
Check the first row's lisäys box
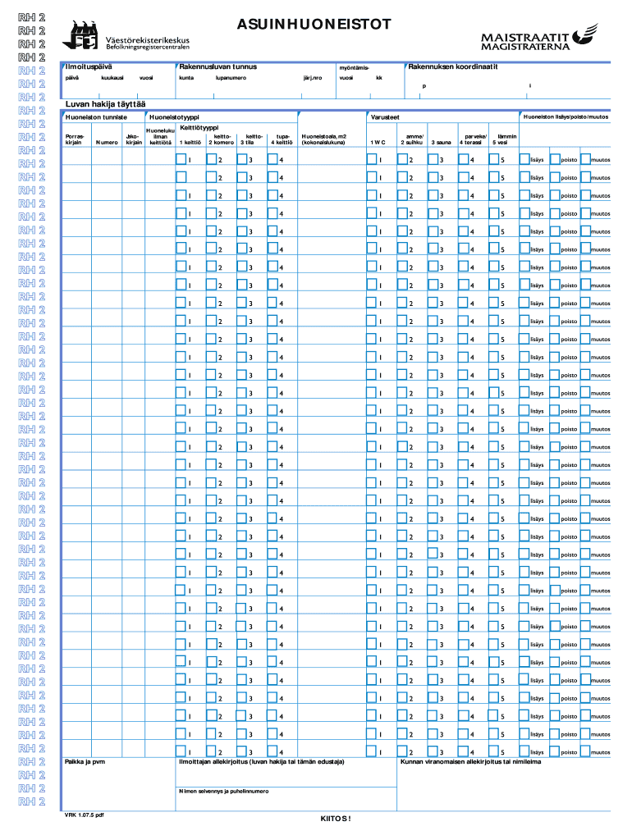(524, 158)
